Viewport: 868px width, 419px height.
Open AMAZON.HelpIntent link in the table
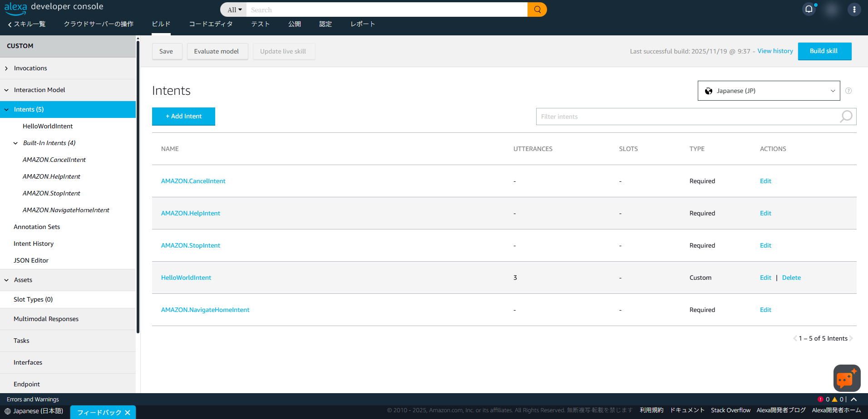tap(191, 213)
